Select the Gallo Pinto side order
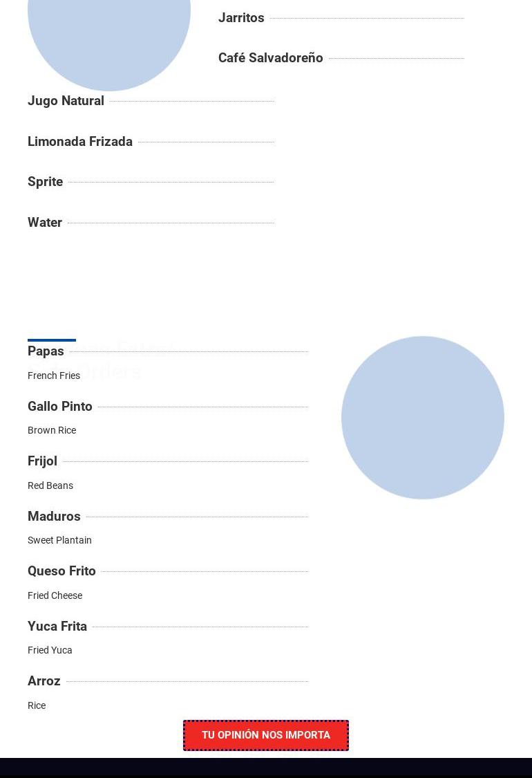This screenshot has height=778, width=532. 60,407
